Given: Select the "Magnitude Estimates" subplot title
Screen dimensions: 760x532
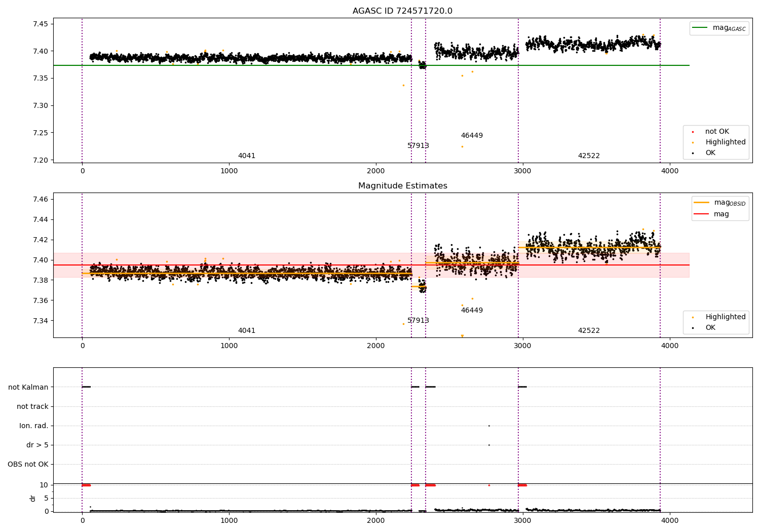Looking at the screenshot, I should (x=402, y=186).
